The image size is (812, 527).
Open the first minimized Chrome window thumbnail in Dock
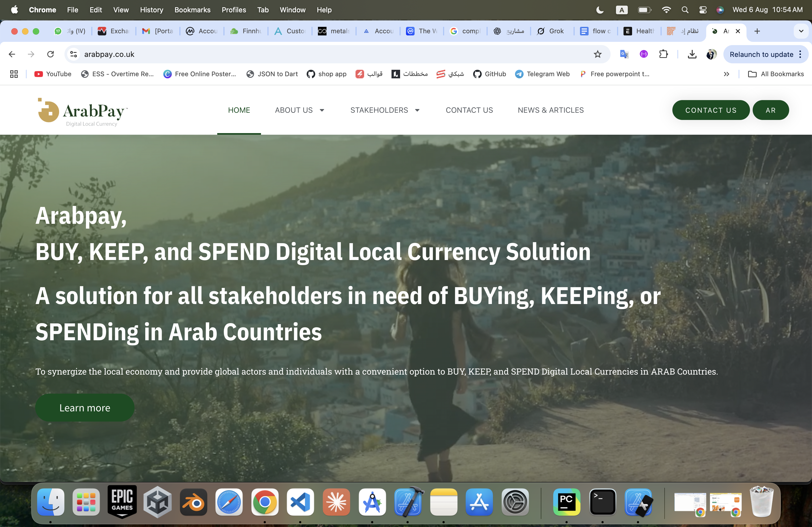click(x=690, y=503)
